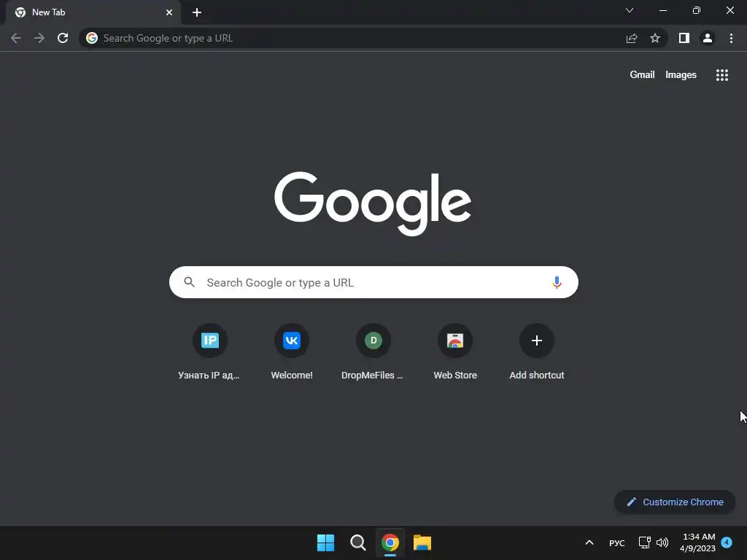Open taskbar search
The height and width of the screenshot is (560, 747).
[x=357, y=542]
